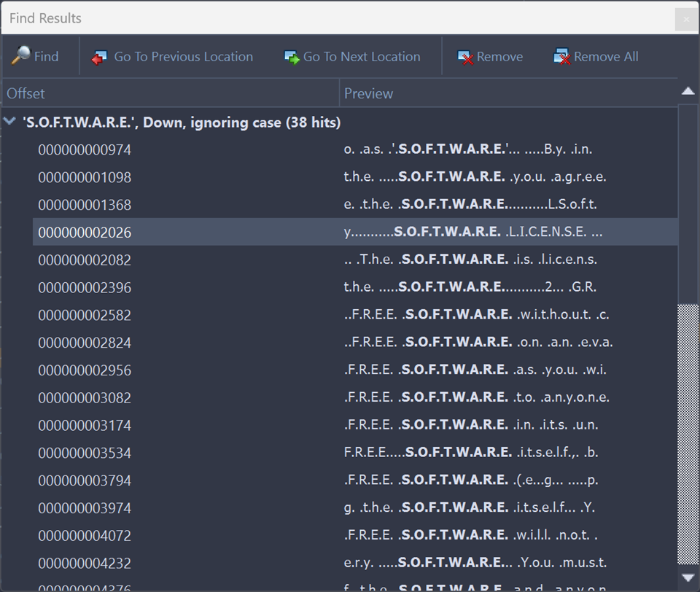Click the Go To Next Location arrow icon
Screen dimensions: 700x592
(292, 57)
